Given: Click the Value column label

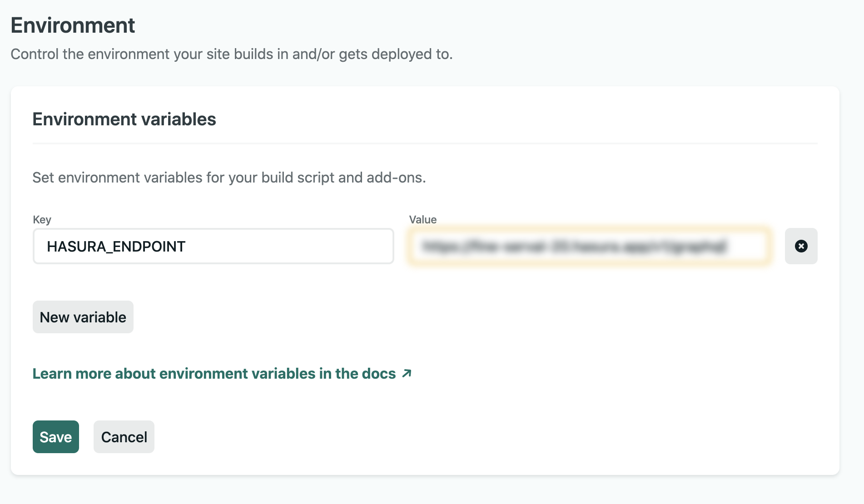Looking at the screenshot, I should 422,219.
